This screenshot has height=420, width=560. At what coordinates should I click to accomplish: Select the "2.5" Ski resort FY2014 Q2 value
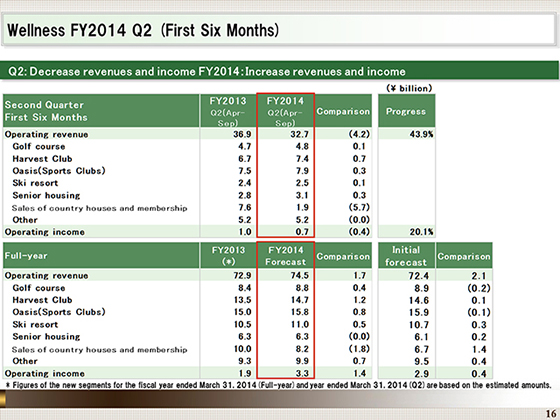click(x=302, y=183)
